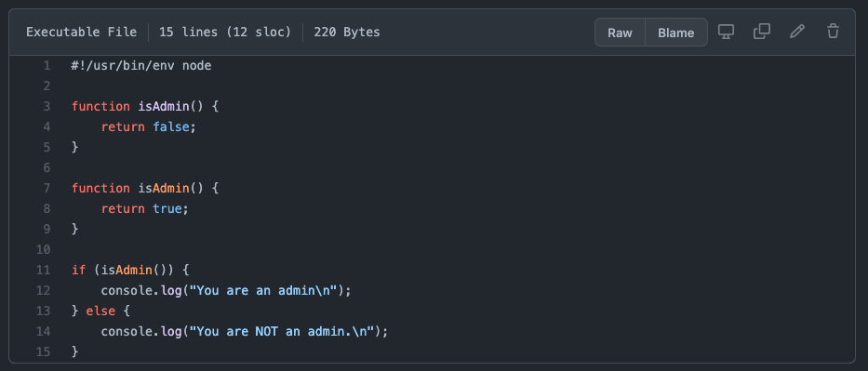868x371 pixels.
Task: Select line number 7
Action: coord(47,188)
